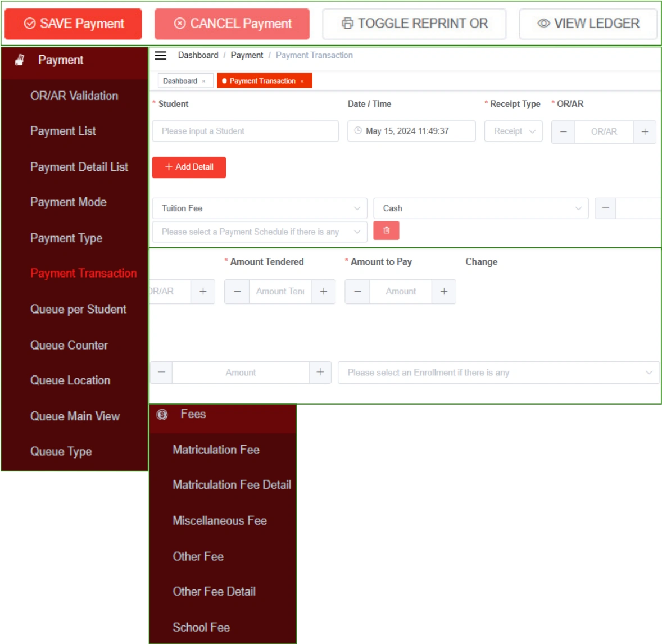
Task: Open the Cash payment mode dropdown
Action: point(481,208)
